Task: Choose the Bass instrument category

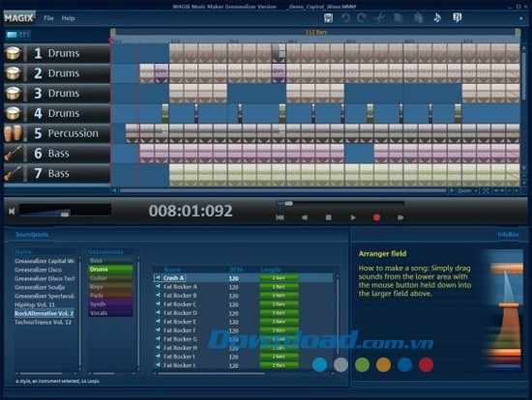Action: [x=110, y=261]
